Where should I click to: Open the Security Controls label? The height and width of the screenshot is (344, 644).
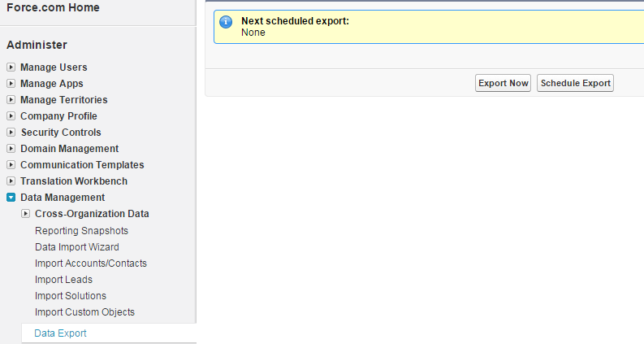(61, 132)
